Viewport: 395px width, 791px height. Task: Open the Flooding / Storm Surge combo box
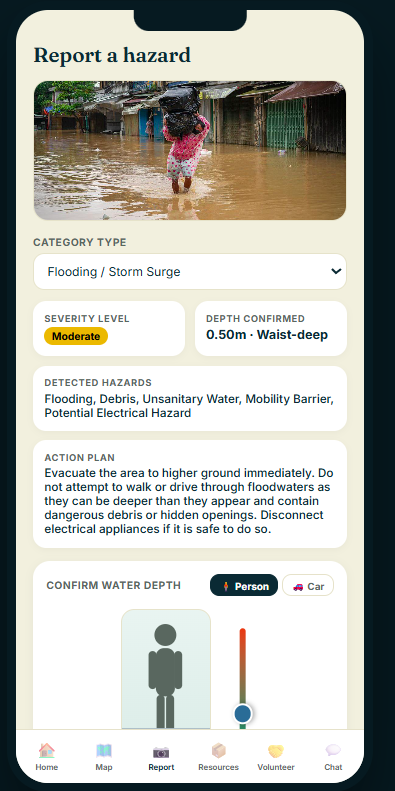pos(190,271)
